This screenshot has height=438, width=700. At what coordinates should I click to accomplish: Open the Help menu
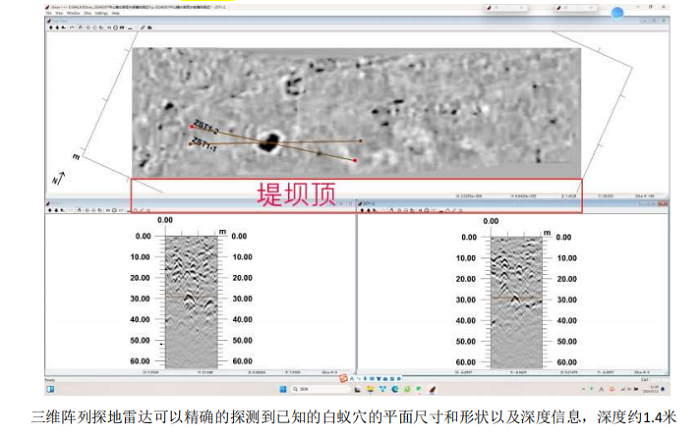[x=116, y=14]
